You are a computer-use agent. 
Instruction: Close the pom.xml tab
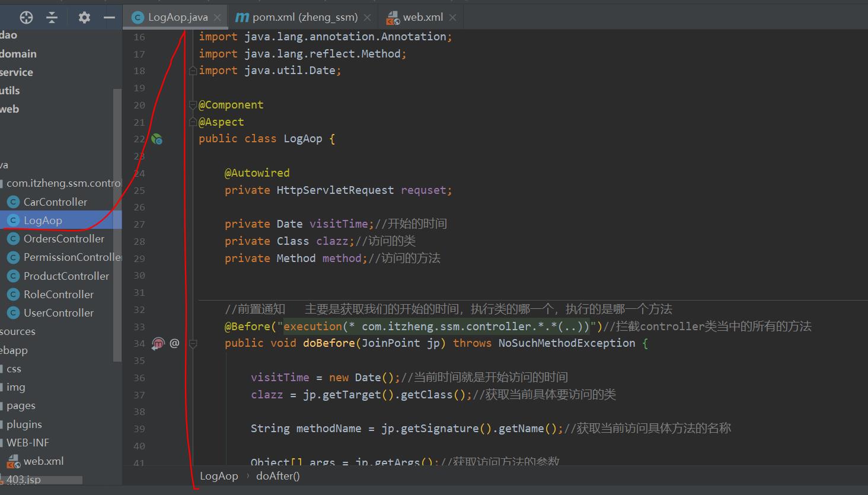367,18
